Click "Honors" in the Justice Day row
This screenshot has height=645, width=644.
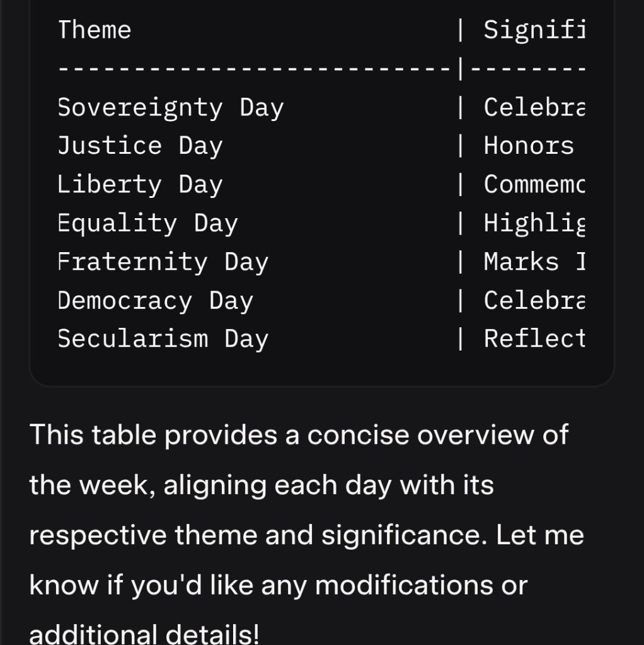click(529, 146)
